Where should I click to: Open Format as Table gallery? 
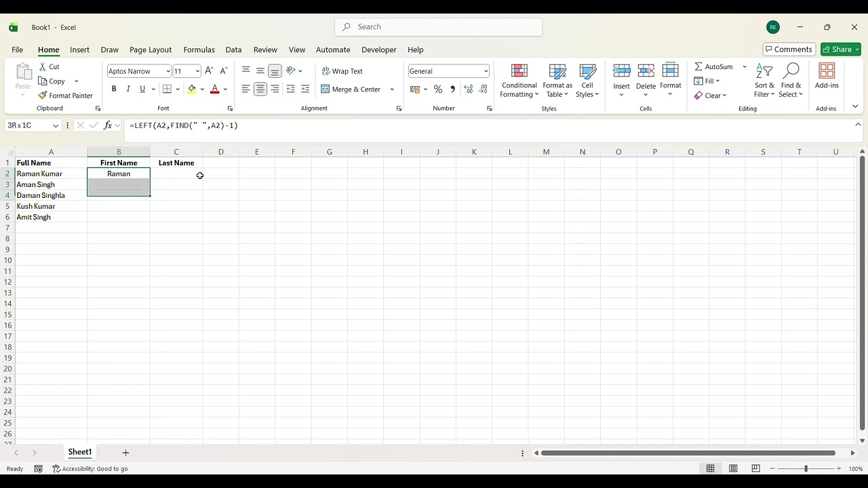pos(557,81)
